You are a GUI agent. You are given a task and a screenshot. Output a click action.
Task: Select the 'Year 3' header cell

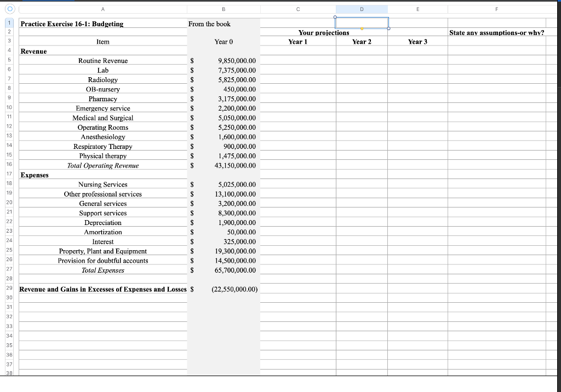point(417,42)
